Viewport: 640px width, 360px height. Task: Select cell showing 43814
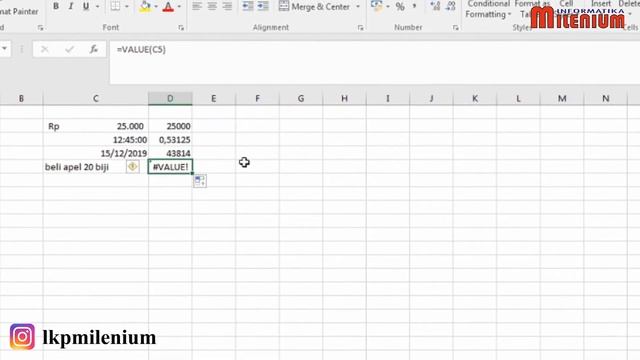pos(170,153)
